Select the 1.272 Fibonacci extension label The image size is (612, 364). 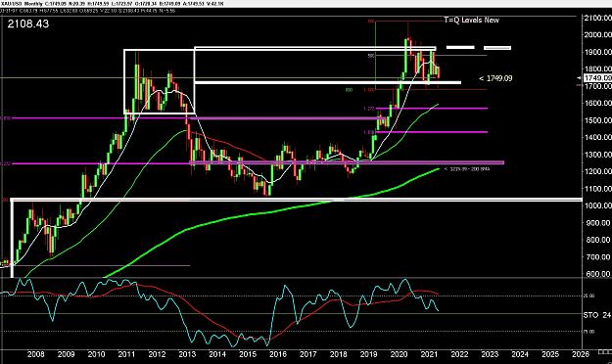(369, 109)
